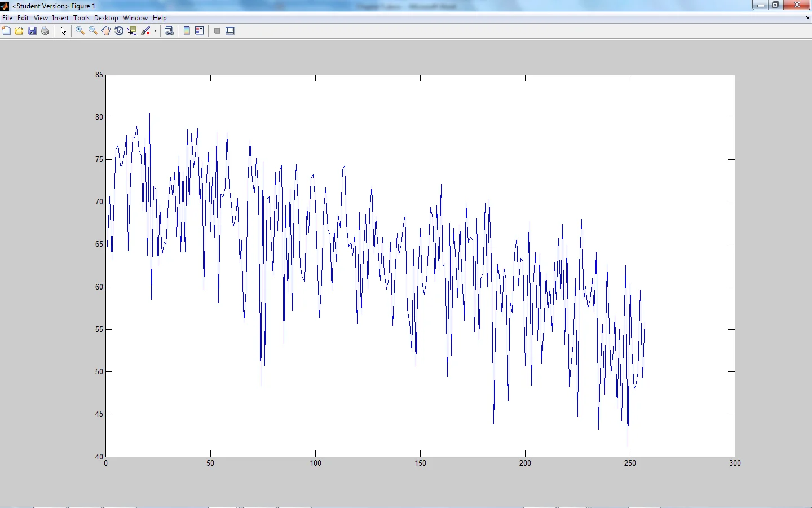Save the figure using the floppy icon

pyautogui.click(x=32, y=31)
